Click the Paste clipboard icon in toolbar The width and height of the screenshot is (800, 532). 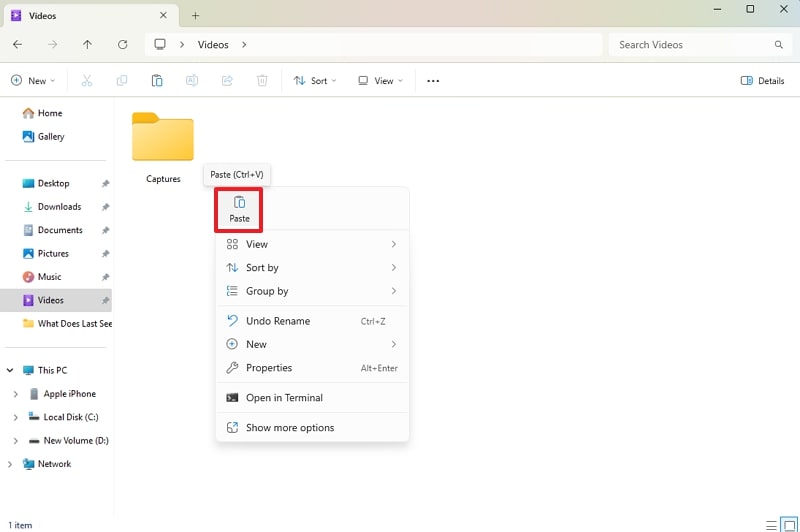157,81
